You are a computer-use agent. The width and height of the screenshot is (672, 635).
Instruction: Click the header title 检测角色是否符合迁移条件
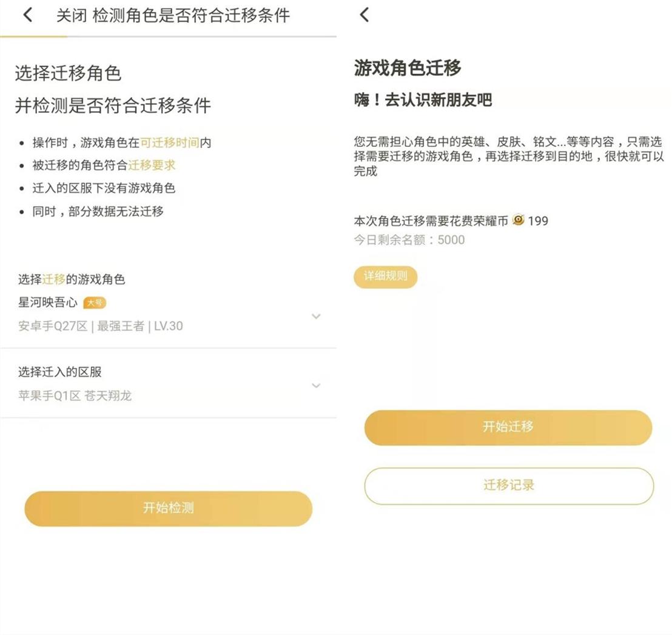(x=191, y=16)
